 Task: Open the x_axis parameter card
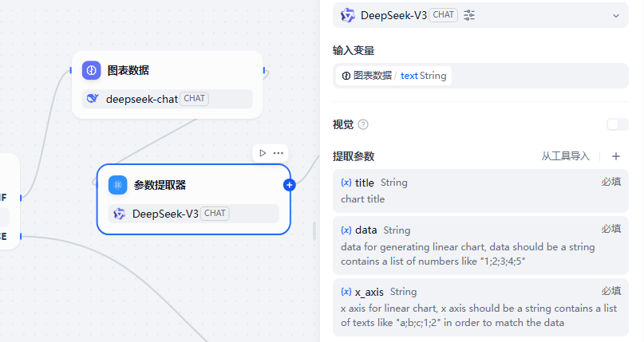[x=480, y=308]
